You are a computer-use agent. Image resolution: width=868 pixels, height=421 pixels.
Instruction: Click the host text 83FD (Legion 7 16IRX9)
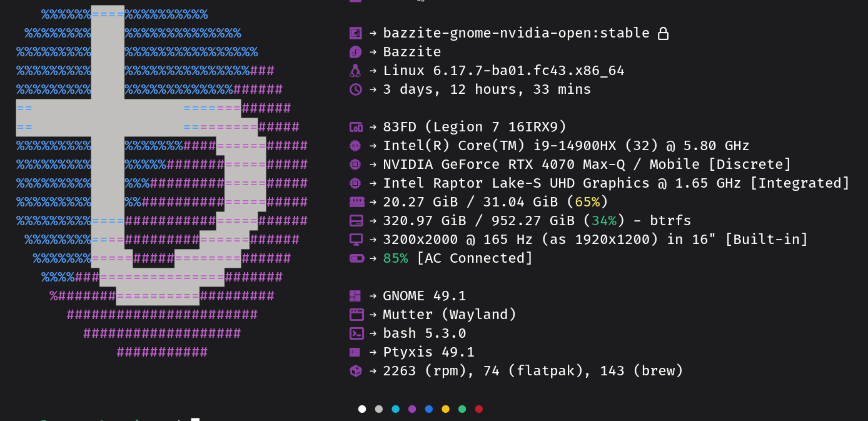click(x=475, y=127)
